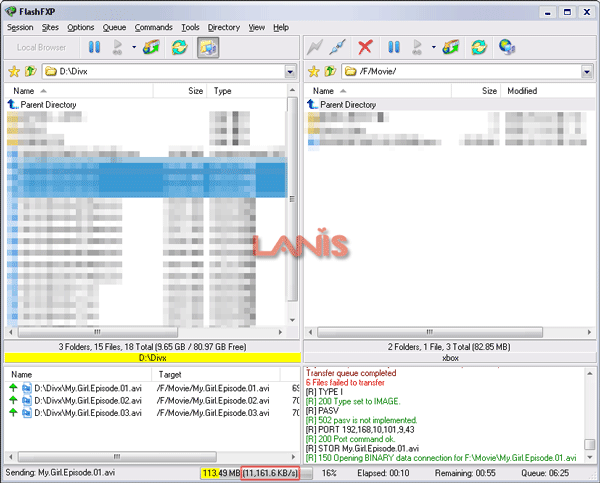
Task: Click the remote pane transfer files icon
Action: pyautogui.click(x=451, y=47)
